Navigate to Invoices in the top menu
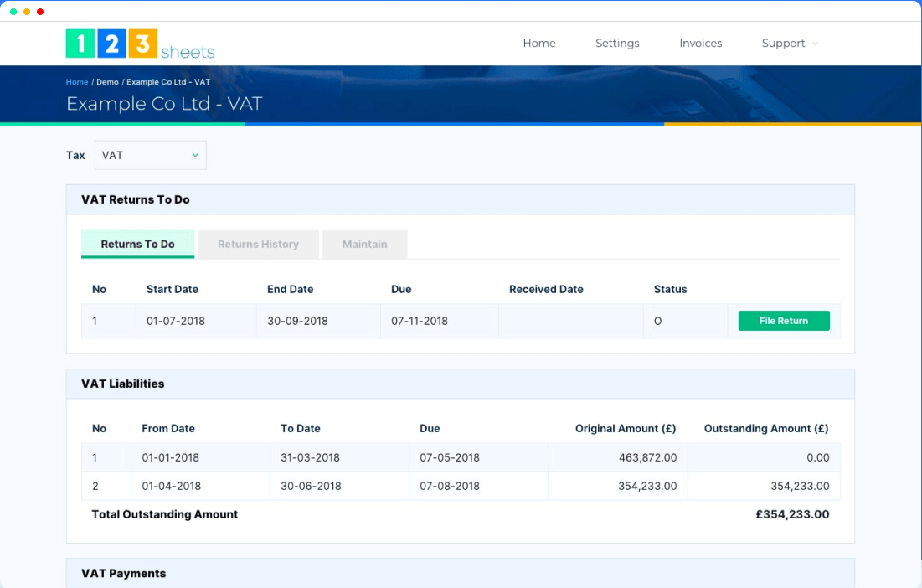The image size is (922, 588). coord(700,43)
